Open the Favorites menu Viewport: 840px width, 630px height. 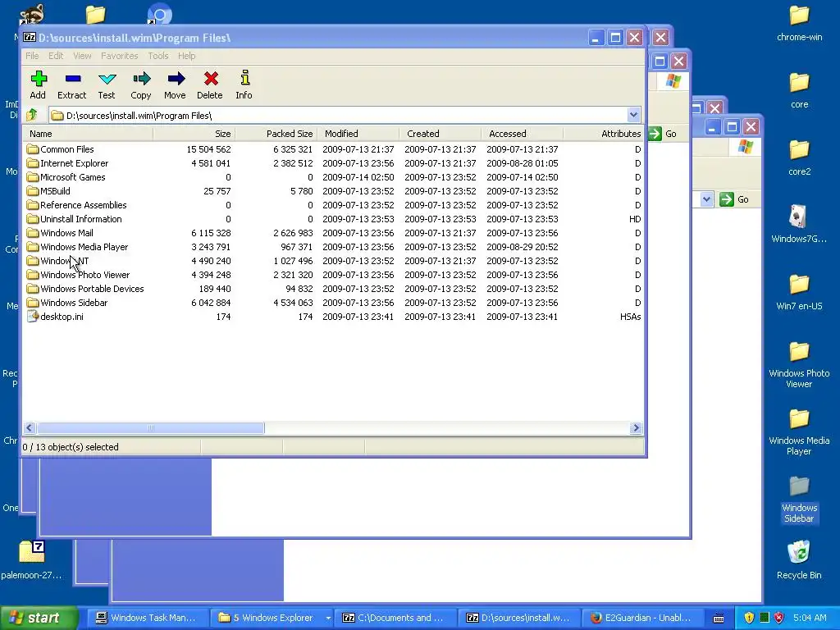click(x=120, y=56)
